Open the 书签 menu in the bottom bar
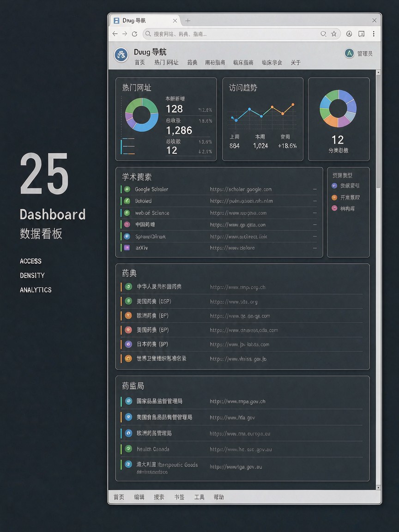 tap(179, 497)
